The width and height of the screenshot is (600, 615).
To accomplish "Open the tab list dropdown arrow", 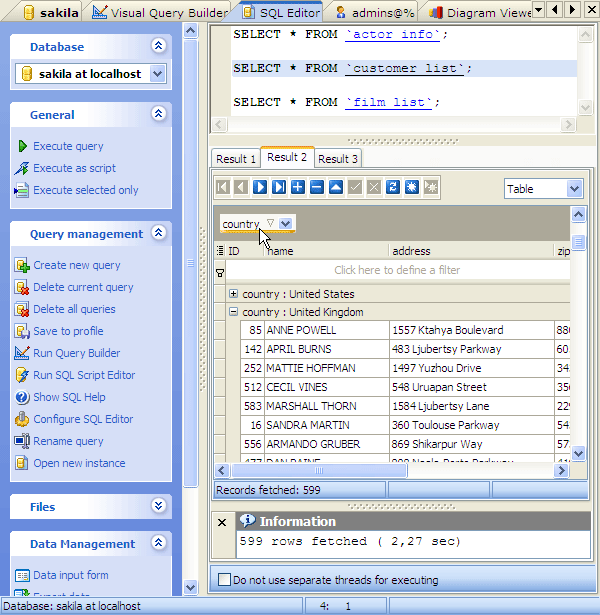I will (539, 9).
